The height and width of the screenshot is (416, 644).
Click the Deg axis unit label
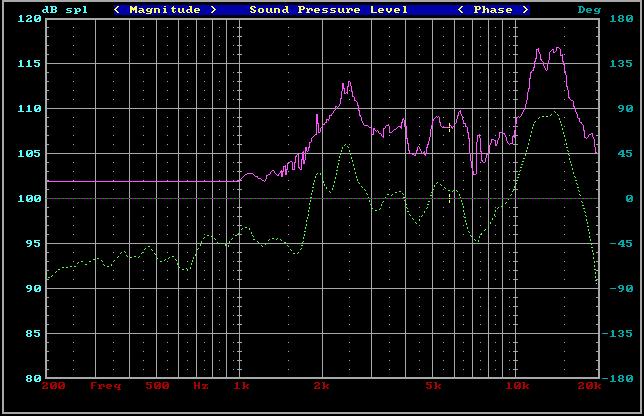coord(589,9)
